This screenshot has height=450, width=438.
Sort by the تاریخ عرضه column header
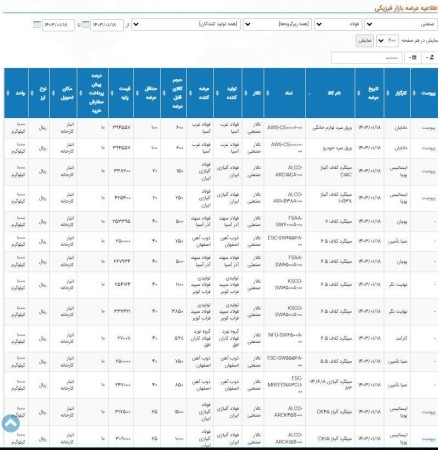coord(370,93)
